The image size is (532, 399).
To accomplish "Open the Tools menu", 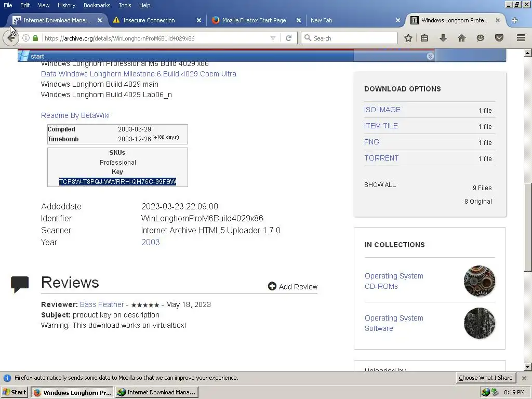I will [125, 5].
